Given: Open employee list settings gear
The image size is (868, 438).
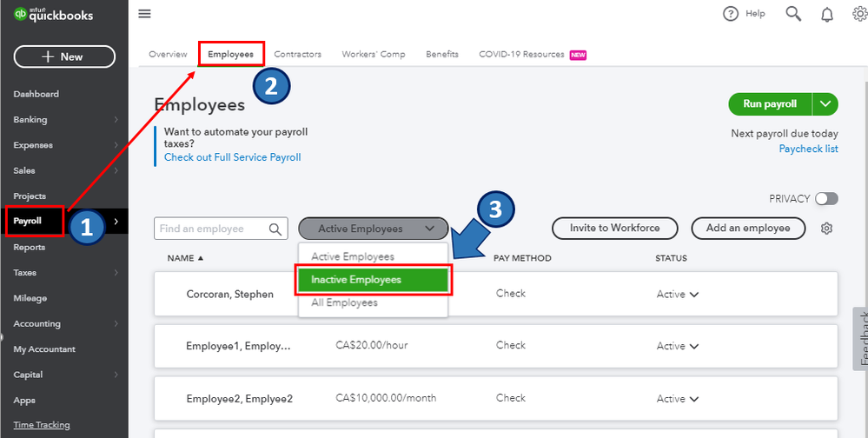Looking at the screenshot, I should click(x=826, y=229).
